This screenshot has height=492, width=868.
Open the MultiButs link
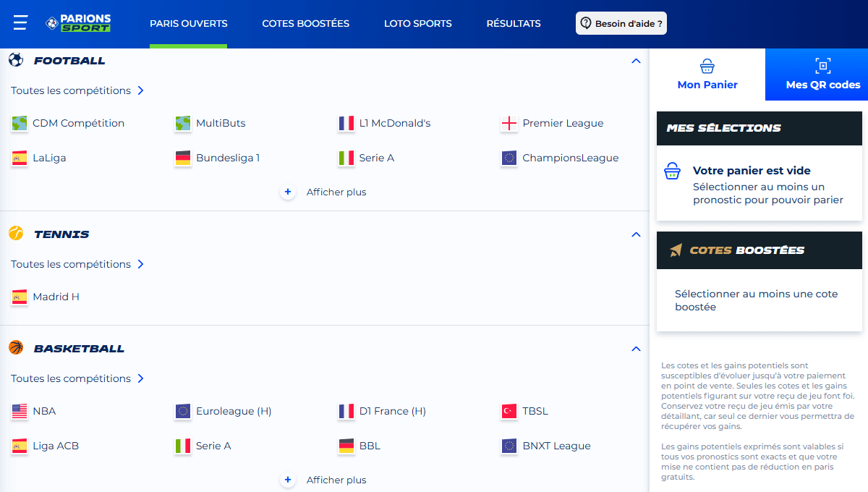point(221,123)
